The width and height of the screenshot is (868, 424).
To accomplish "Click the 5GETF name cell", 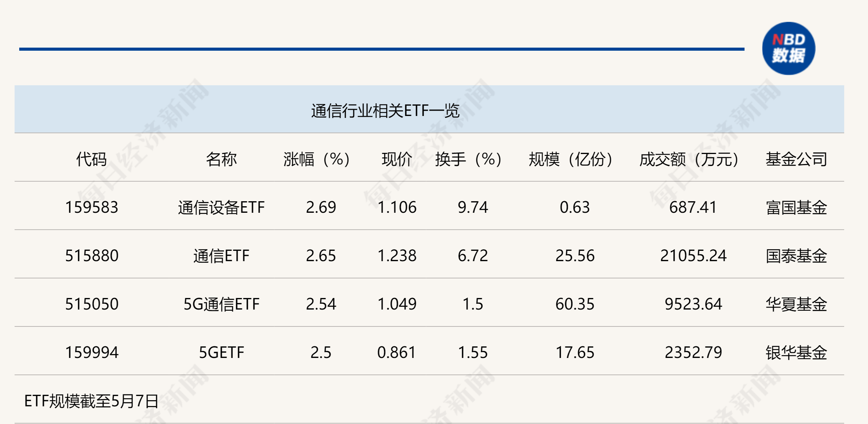I will point(221,353).
